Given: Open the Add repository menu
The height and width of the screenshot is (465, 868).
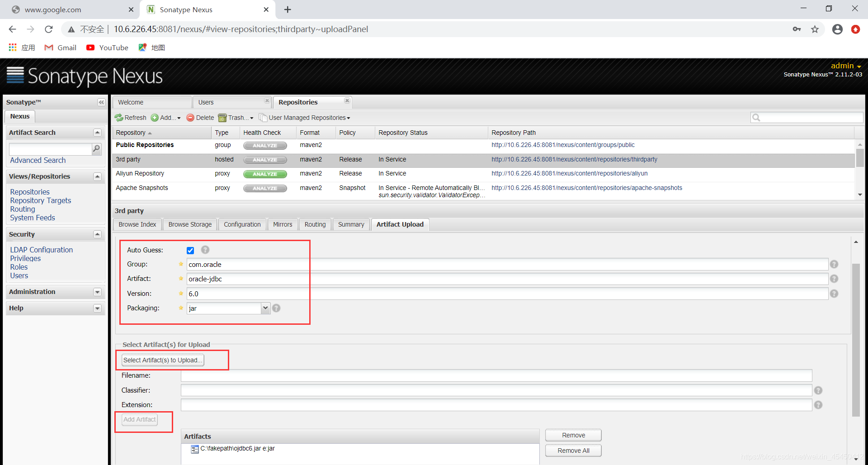Looking at the screenshot, I should pos(165,118).
